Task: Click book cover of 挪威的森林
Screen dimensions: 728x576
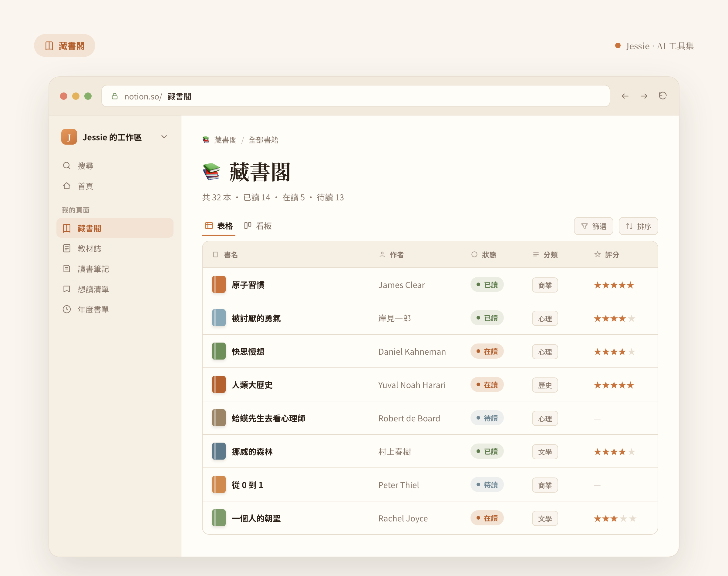Action: pos(219,452)
